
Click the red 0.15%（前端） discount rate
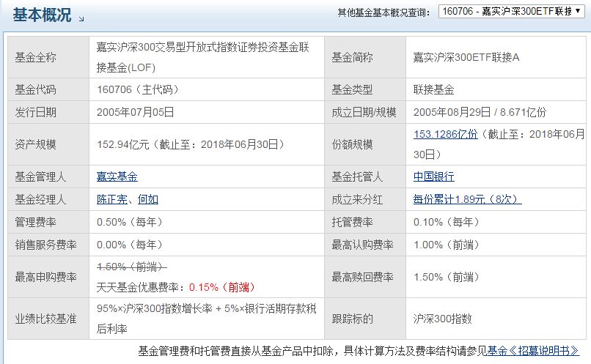pos(221,287)
